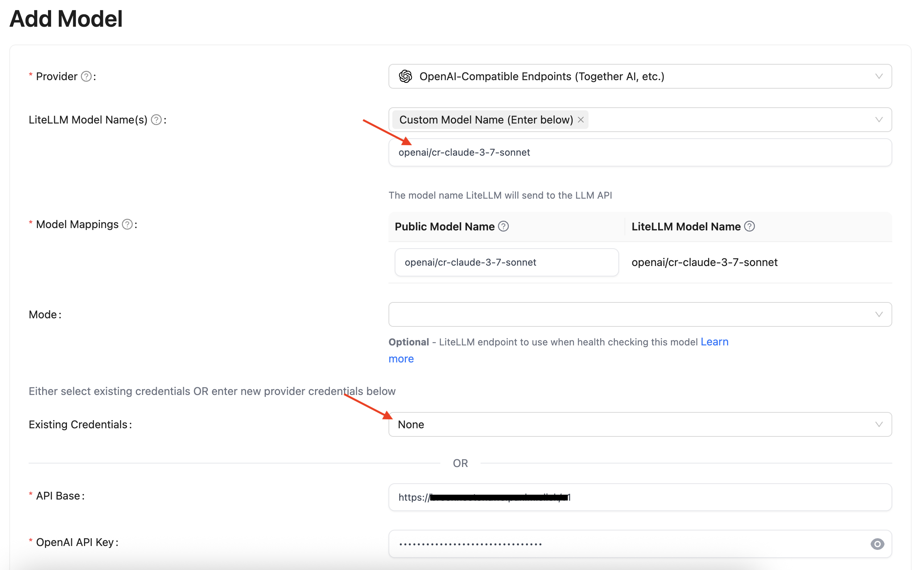Viewport: 924px width, 570px height.
Task: Show the OpenAI API Key with eye icon
Action: coord(877,544)
